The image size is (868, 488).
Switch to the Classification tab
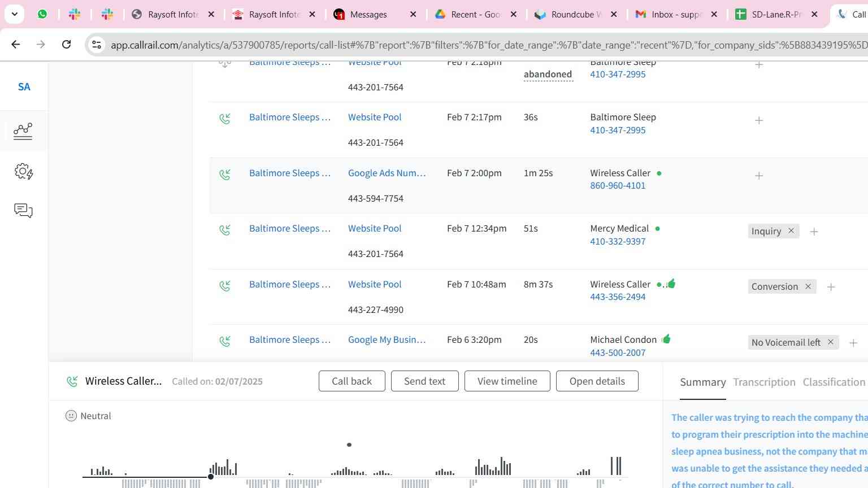tap(834, 382)
